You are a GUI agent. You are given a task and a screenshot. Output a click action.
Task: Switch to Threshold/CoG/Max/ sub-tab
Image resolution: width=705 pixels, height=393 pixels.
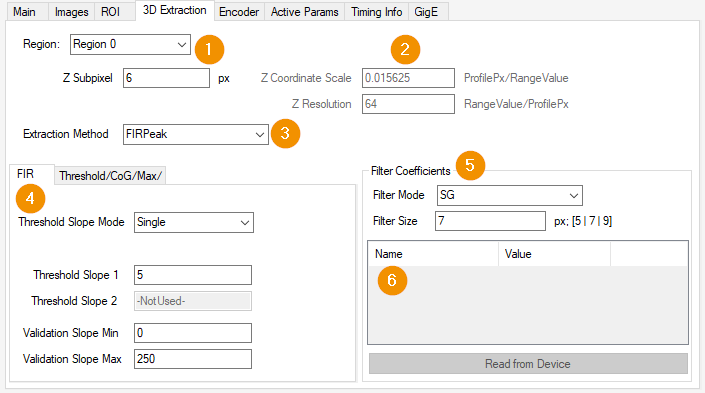[x=110, y=175]
